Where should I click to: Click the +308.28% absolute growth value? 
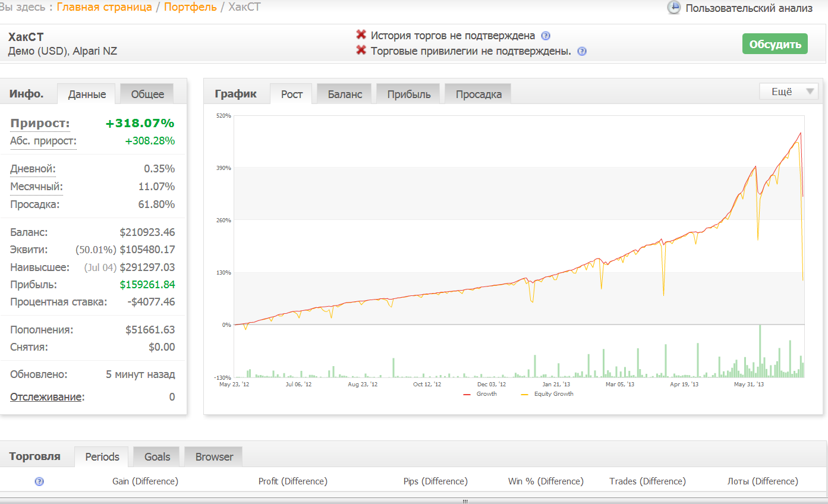click(x=150, y=141)
